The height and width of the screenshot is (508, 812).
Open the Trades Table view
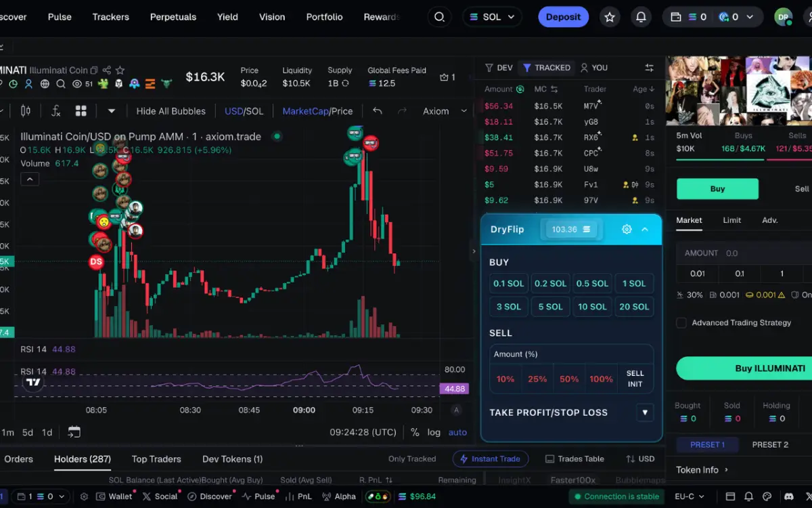pos(574,459)
